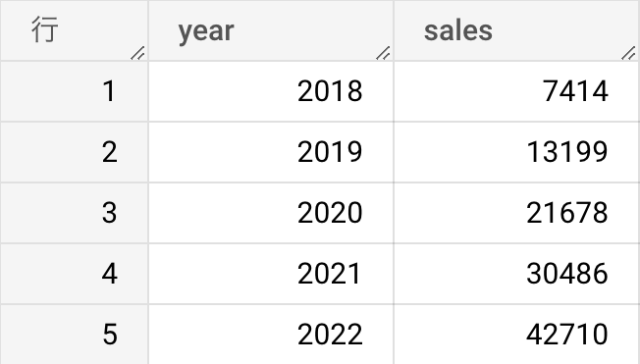
Task: Click the year cell showing 2018
Action: pos(271,91)
